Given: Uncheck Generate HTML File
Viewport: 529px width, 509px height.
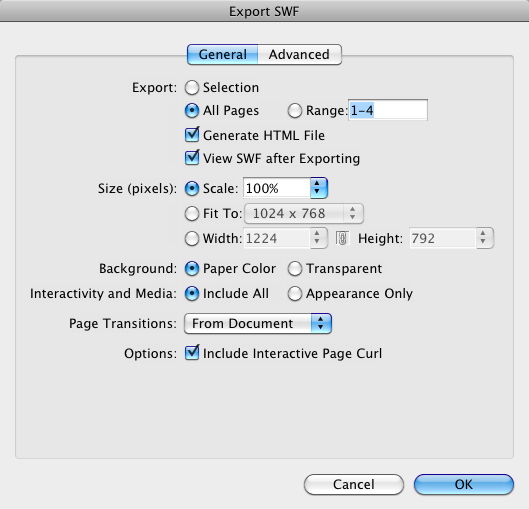Looking at the screenshot, I should [192, 135].
